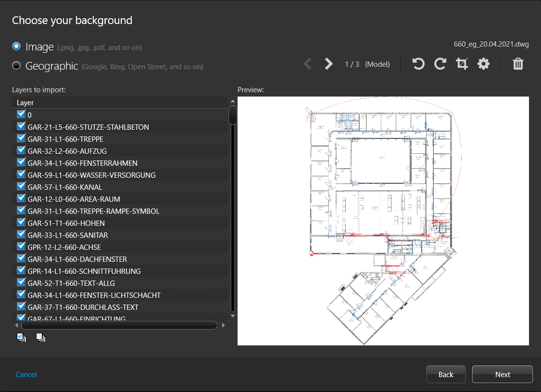Delete the background with trash icon
Screen dimensions: 541x392
point(518,63)
